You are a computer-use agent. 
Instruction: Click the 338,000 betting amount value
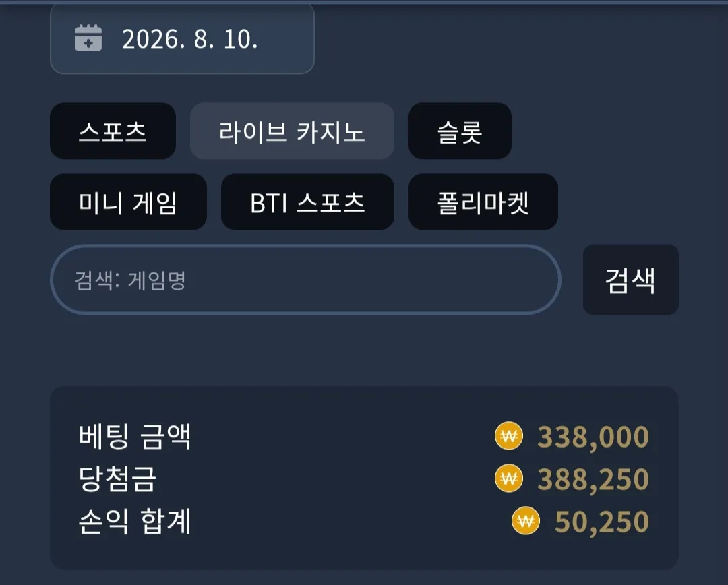[x=593, y=437]
